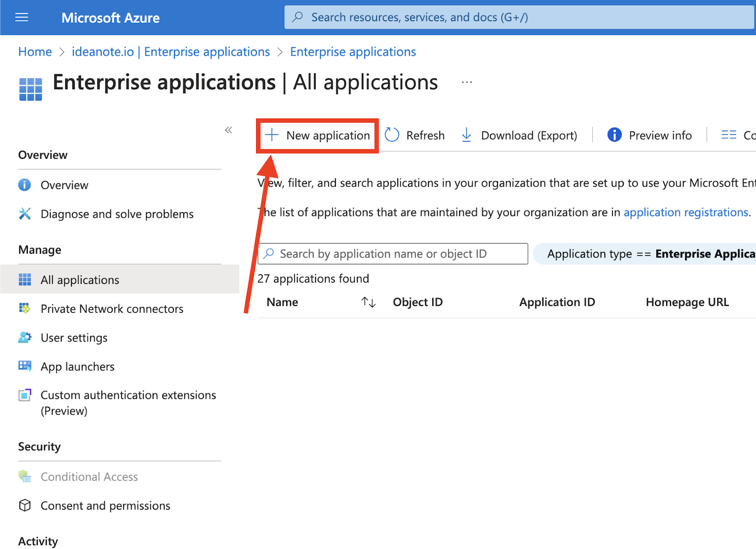The height and width of the screenshot is (549, 756).
Task: Click the Enterprise applications grid icon
Action: point(31,89)
